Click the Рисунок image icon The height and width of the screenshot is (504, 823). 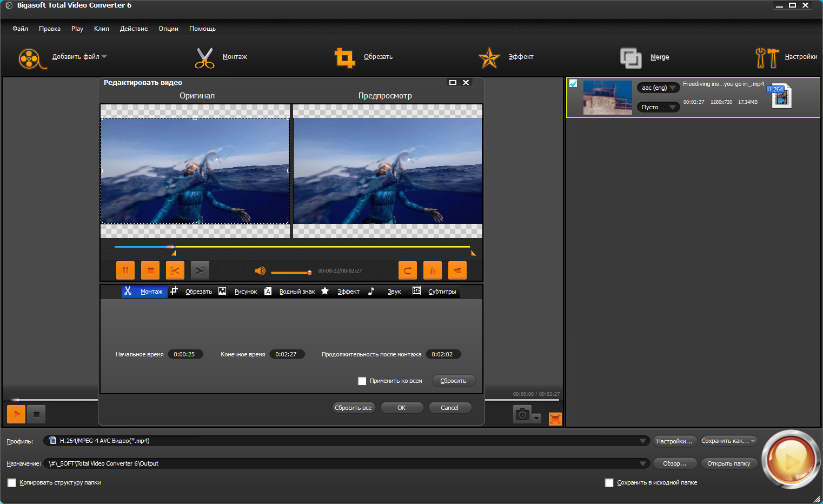click(222, 291)
